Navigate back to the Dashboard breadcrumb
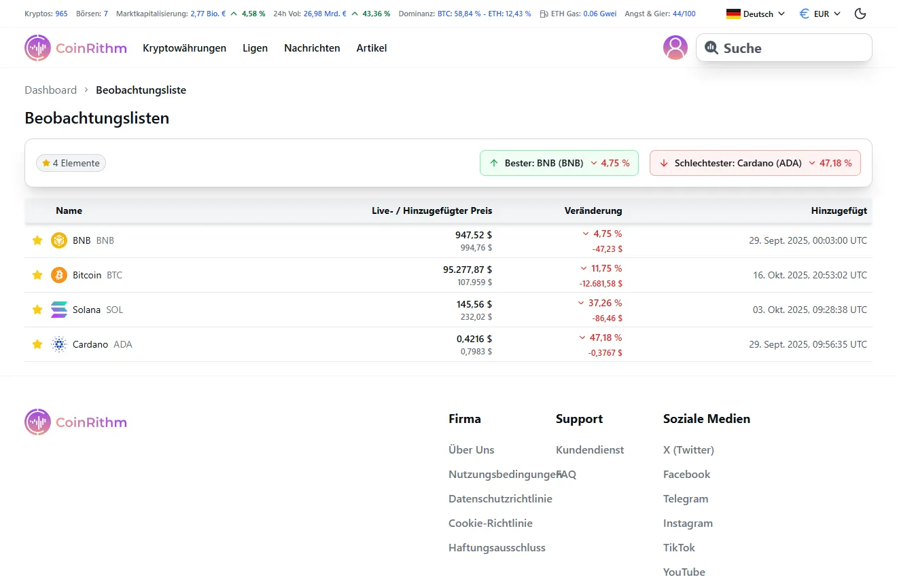 pos(50,90)
